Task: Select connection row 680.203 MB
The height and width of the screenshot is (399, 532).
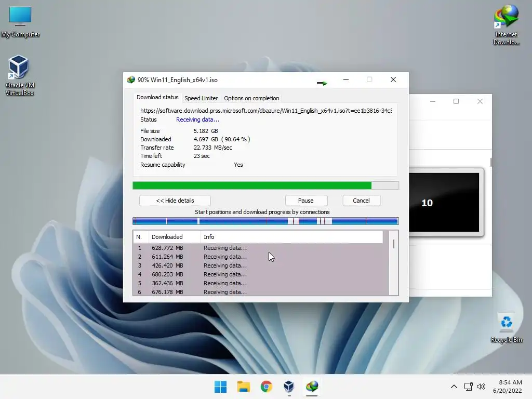Action: coord(261,274)
